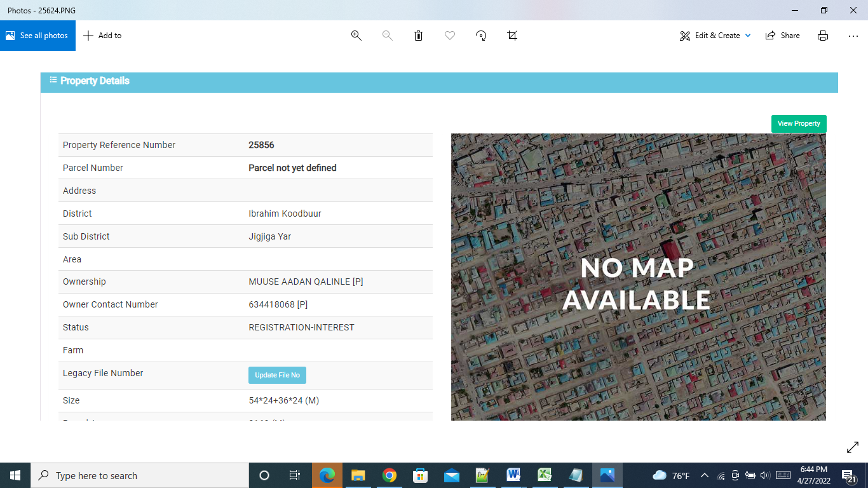Click the status REGISTRATION-INTEREST
Image resolution: width=868 pixels, height=488 pixels.
click(x=301, y=327)
